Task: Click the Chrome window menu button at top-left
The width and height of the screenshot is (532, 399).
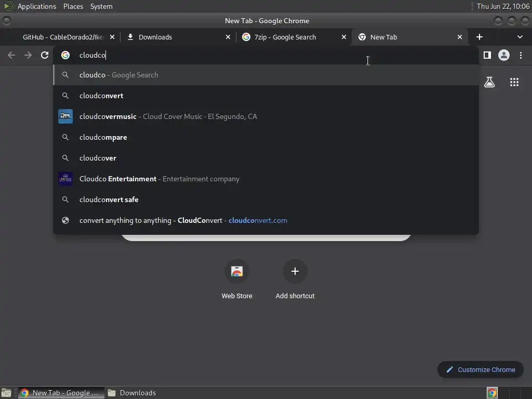Action: tap(6, 21)
